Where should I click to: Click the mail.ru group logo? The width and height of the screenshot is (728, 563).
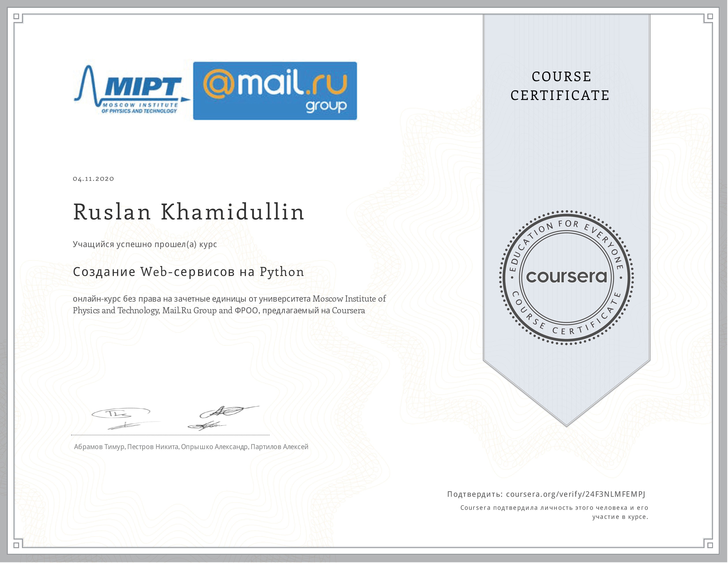point(275,91)
